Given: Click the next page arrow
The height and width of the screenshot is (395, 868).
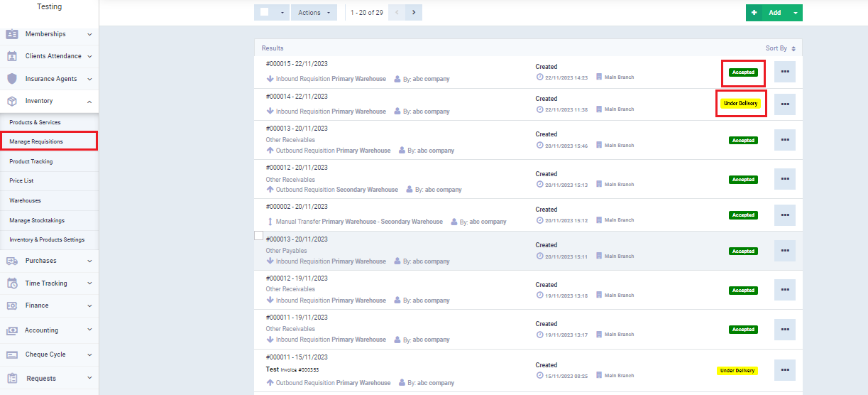Looking at the screenshot, I should point(414,12).
